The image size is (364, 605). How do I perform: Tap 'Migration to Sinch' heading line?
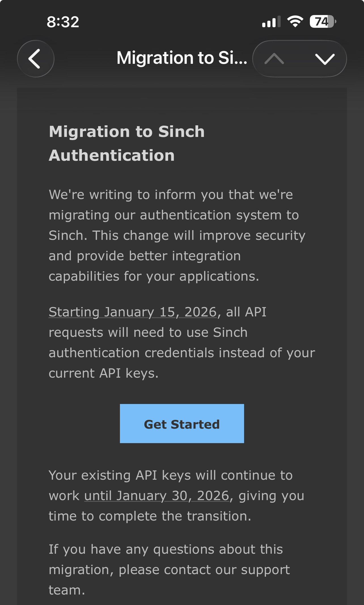(127, 132)
